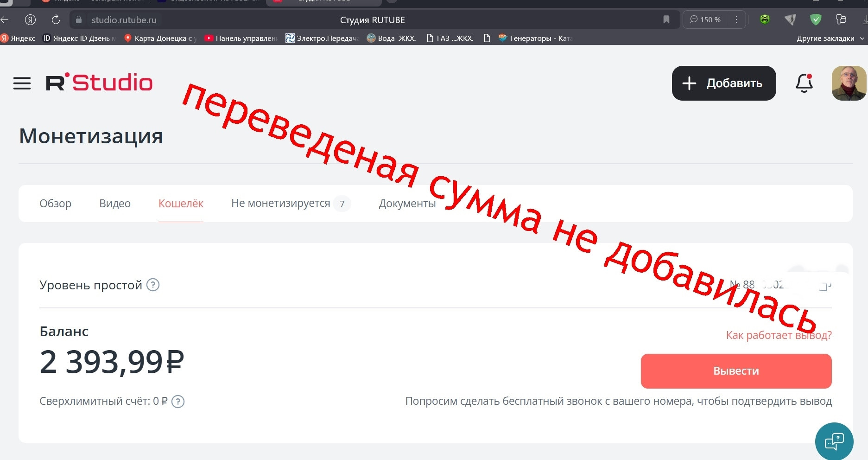Open Генераторы bookmark
Viewport: 868px width, 460px height.
tap(535, 38)
